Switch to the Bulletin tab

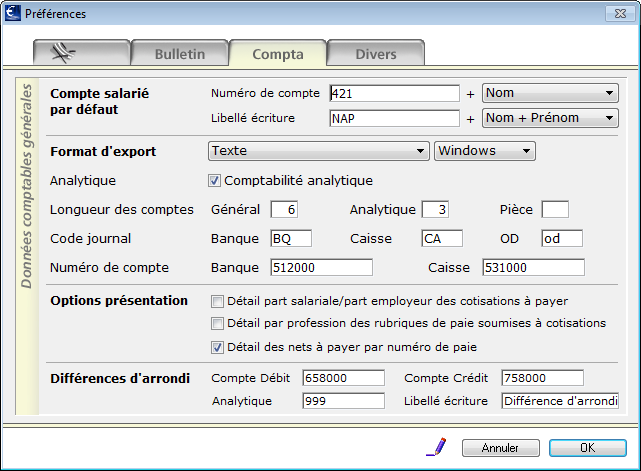tap(180, 53)
